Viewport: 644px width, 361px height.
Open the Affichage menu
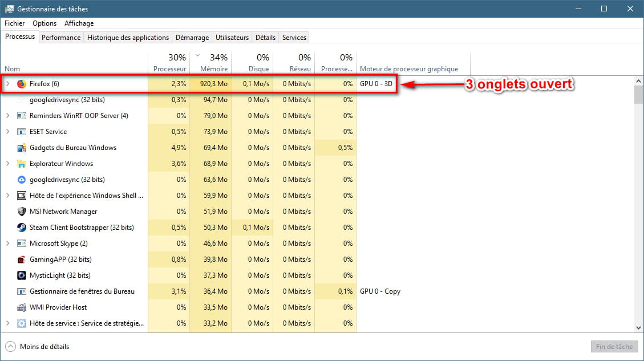point(79,23)
